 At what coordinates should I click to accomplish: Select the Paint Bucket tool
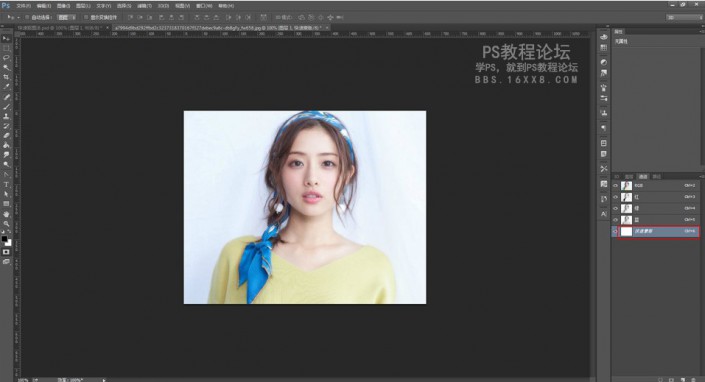[x=6, y=145]
